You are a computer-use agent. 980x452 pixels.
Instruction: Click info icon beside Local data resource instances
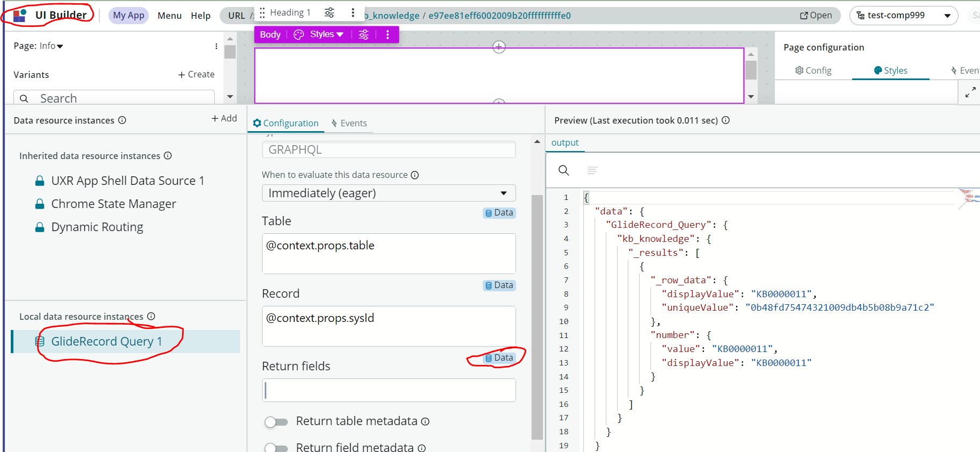pyautogui.click(x=151, y=316)
